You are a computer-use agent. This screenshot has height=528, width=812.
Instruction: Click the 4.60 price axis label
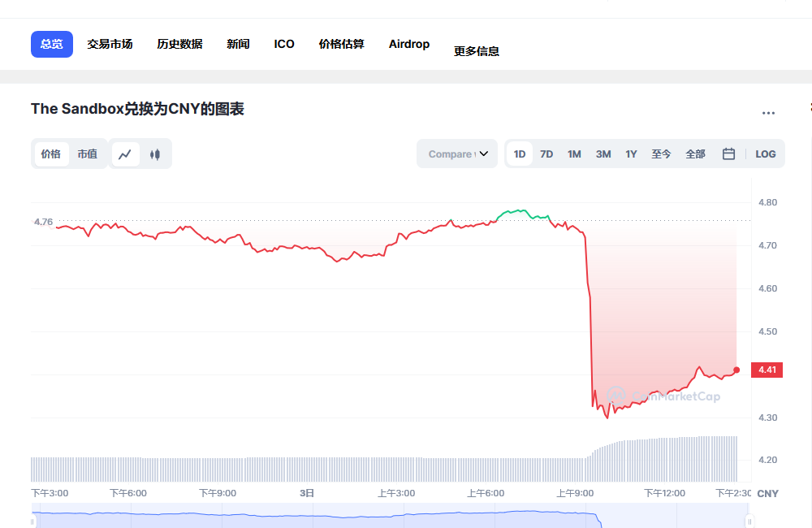[x=767, y=288]
